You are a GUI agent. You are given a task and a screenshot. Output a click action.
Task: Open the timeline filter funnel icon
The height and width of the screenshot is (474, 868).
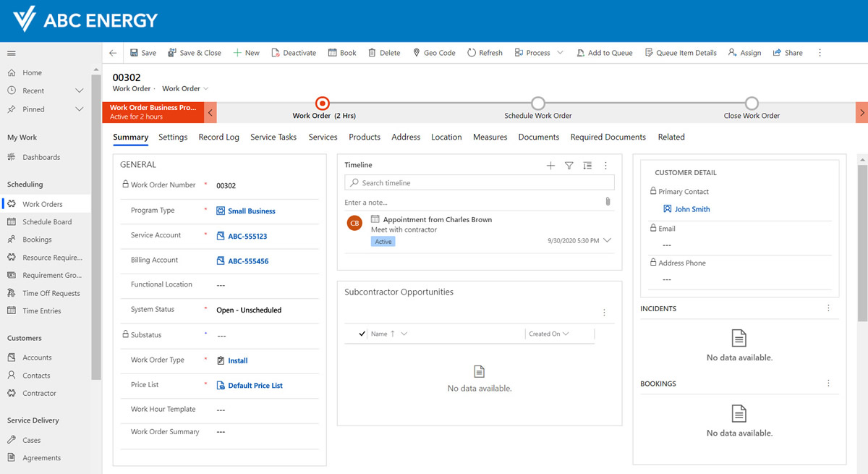(x=569, y=166)
